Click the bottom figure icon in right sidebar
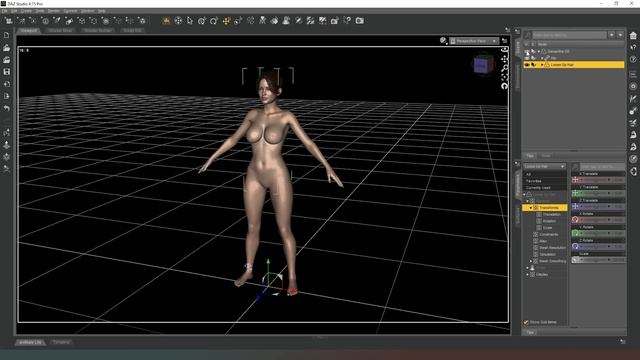The height and width of the screenshot is (360, 640). pyautogui.click(x=633, y=171)
